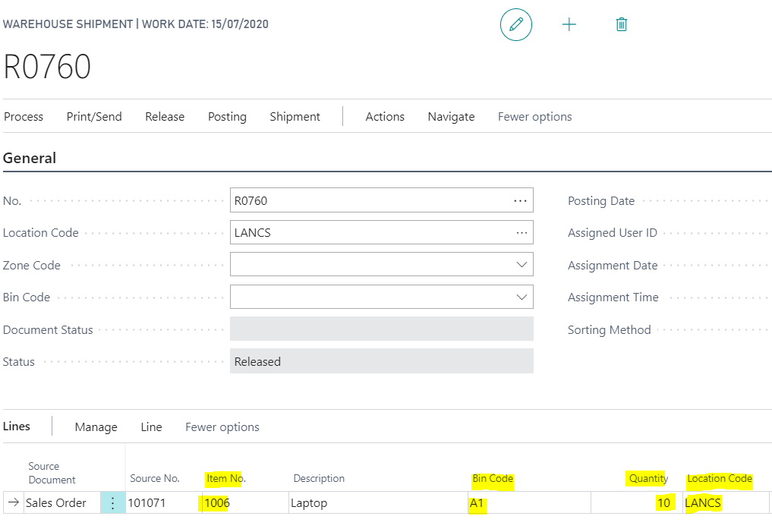Open the Navigate menu

point(451,117)
